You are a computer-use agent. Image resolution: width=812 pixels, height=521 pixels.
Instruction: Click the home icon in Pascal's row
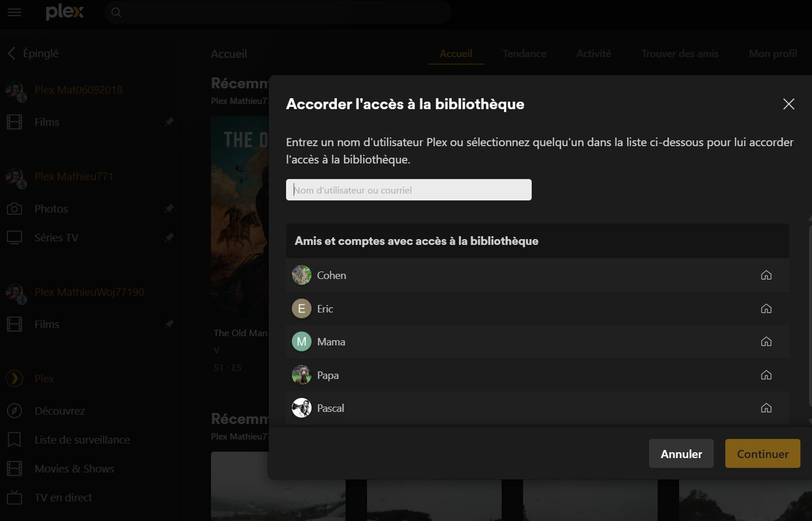(x=766, y=408)
